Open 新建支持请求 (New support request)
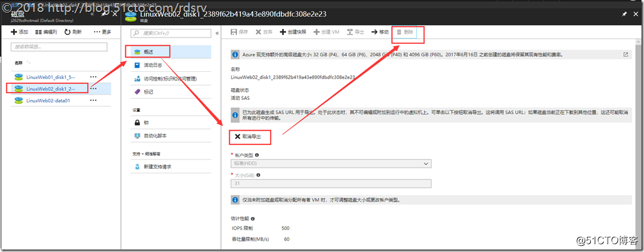This screenshot has width=644, height=252. coord(171,167)
